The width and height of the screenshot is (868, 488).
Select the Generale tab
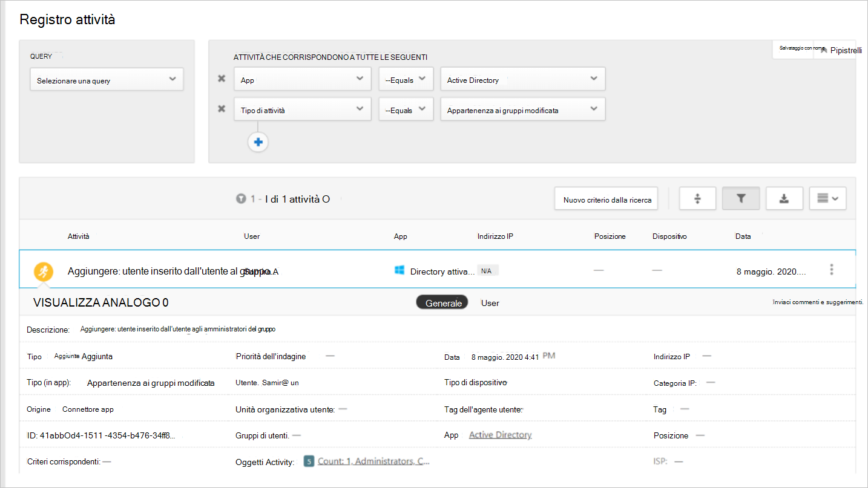coord(442,302)
